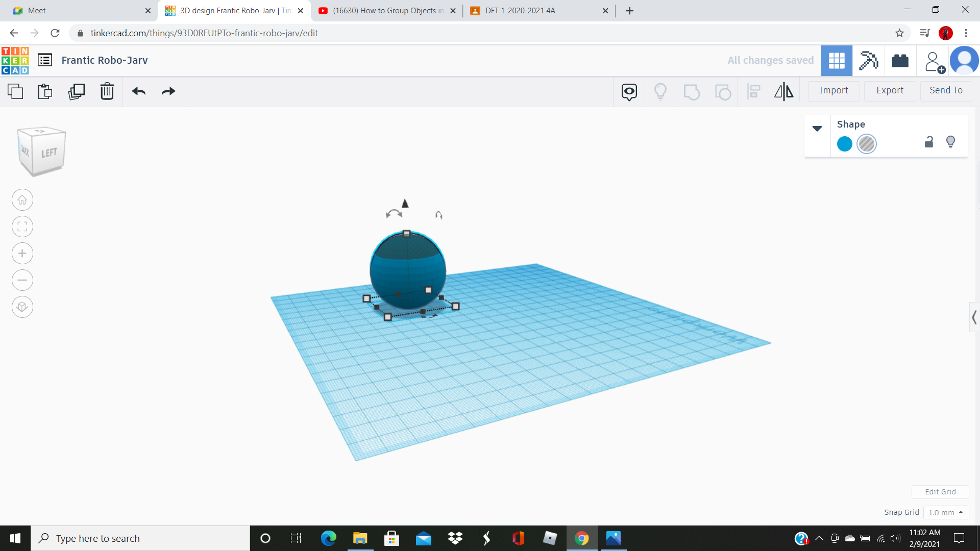Undo the last action

pyautogui.click(x=138, y=91)
